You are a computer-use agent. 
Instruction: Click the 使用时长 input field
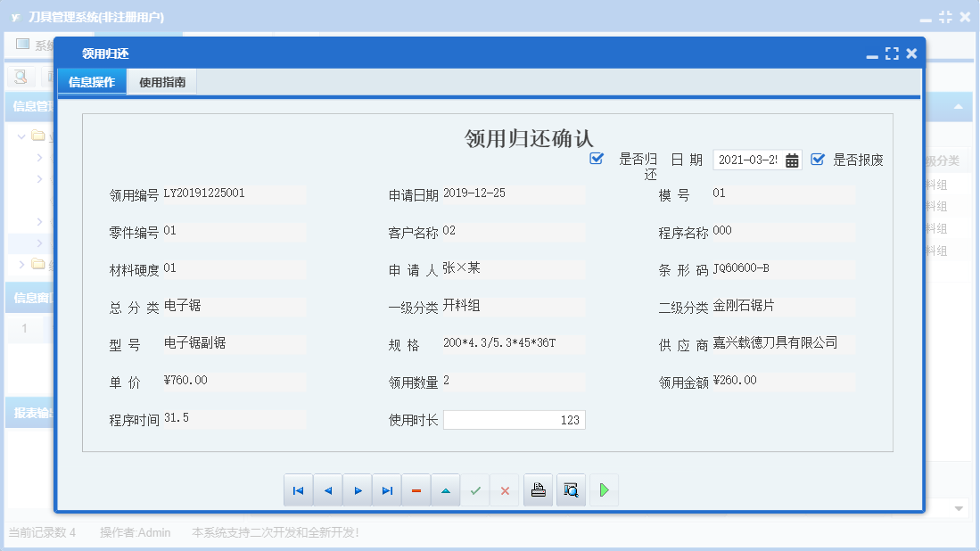[514, 420]
